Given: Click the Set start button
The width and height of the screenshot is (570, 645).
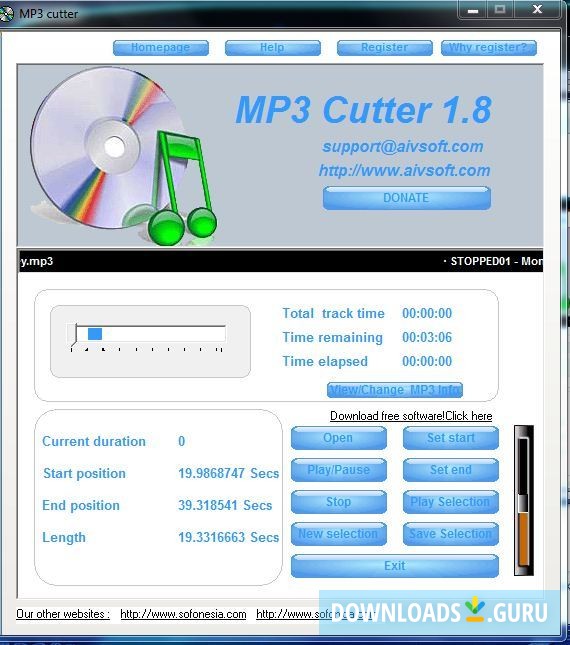Looking at the screenshot, I should (x=451, y=438).
